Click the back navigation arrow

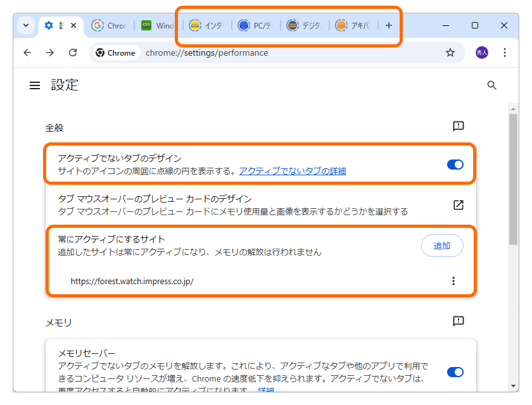pyautogui.click(x=27, y=53)
